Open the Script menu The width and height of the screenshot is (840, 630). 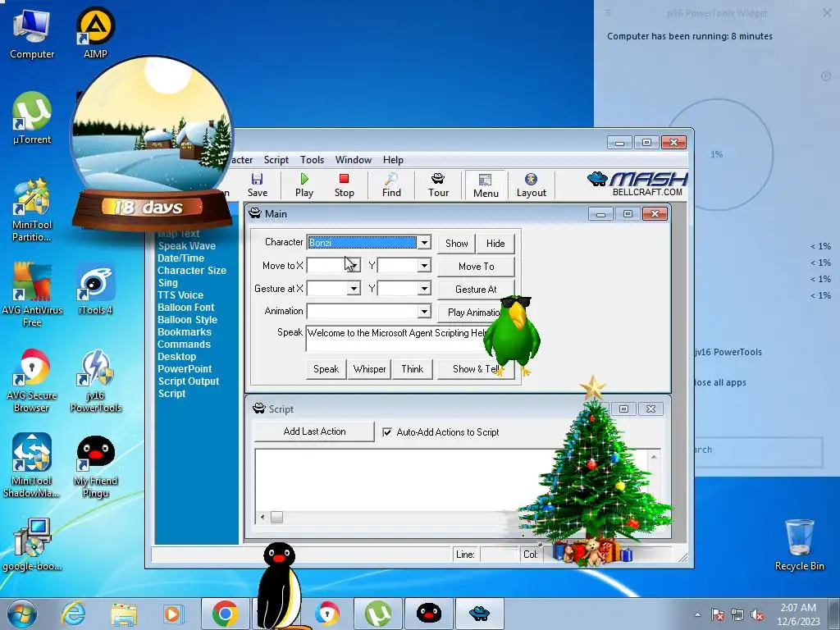click(x=276, y=160)
